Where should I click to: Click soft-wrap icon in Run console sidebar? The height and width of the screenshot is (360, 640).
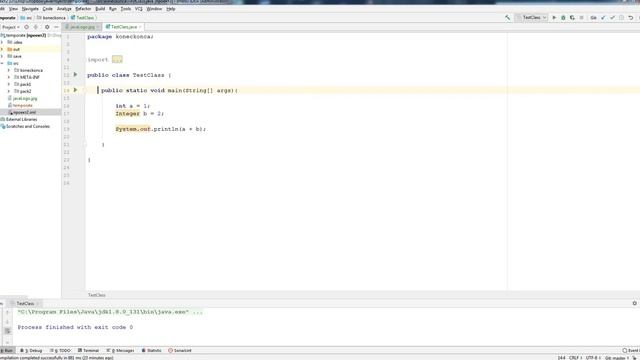tap(7, 331)
